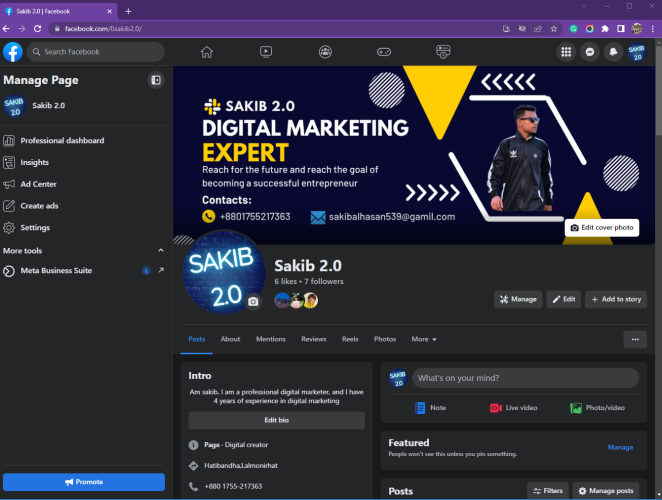Go back using browser back arrow
The width and height of the screenshot is (662, 500).
tap(6, 29)
